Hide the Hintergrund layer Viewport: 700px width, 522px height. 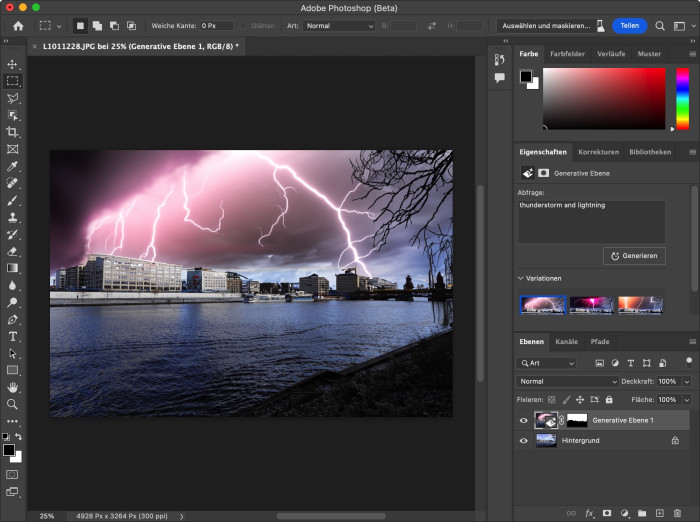(x=524, y=441)
